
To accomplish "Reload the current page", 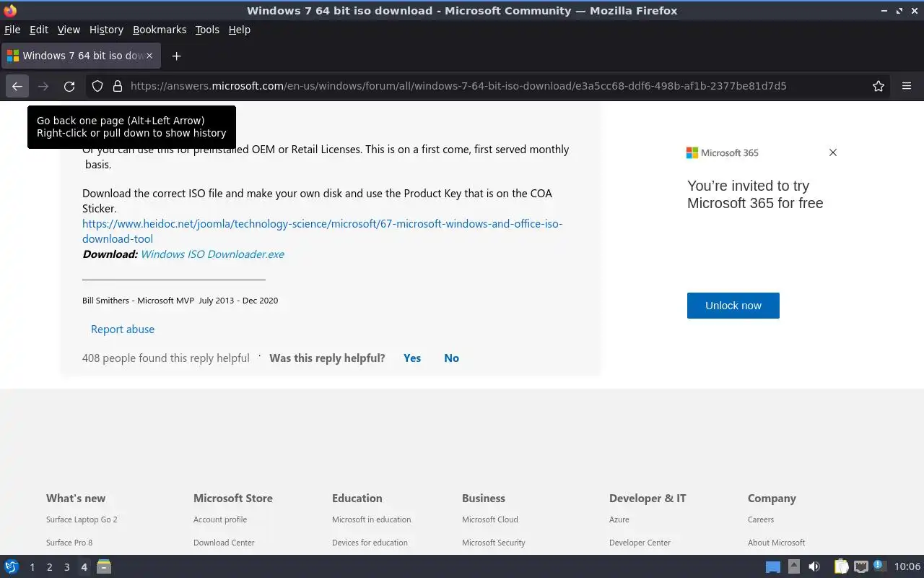I will [x=69, y=86].
